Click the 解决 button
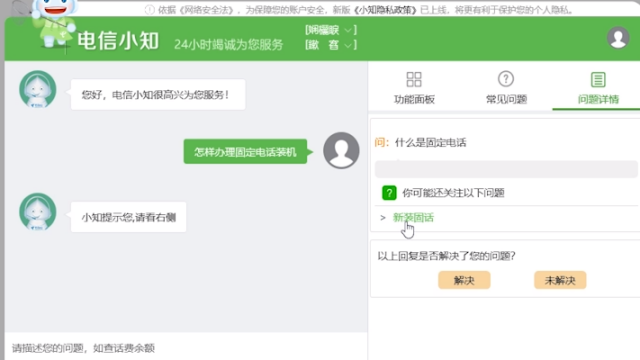Image resolution: width=640 pixels, height=360 pixels. [x=464, y=280]
